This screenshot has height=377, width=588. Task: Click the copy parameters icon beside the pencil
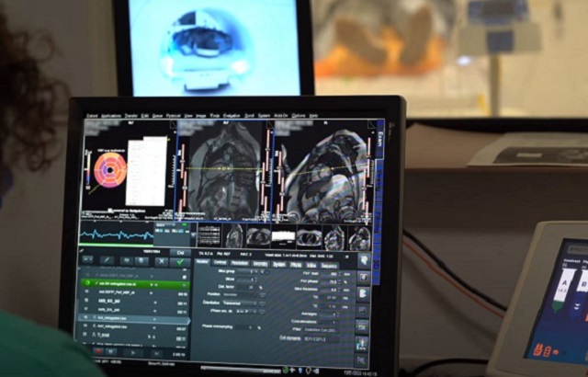[x=127, y=260]
